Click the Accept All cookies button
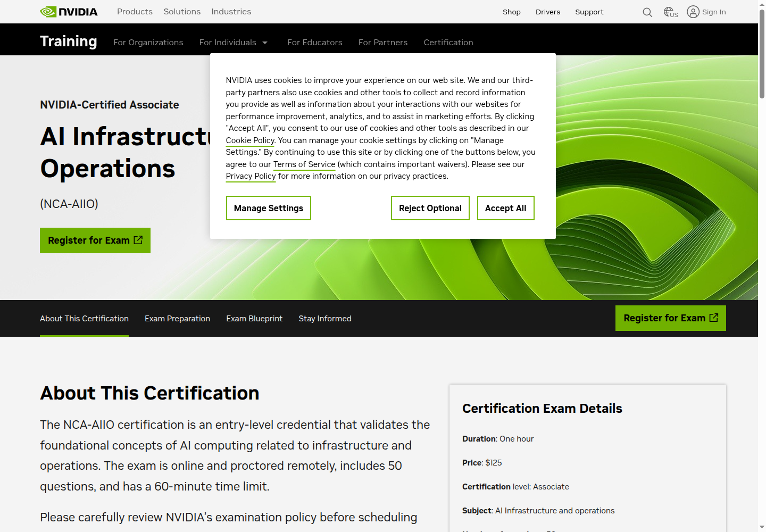Viewport: 766px width, 532px height. (x=506, y=208)
